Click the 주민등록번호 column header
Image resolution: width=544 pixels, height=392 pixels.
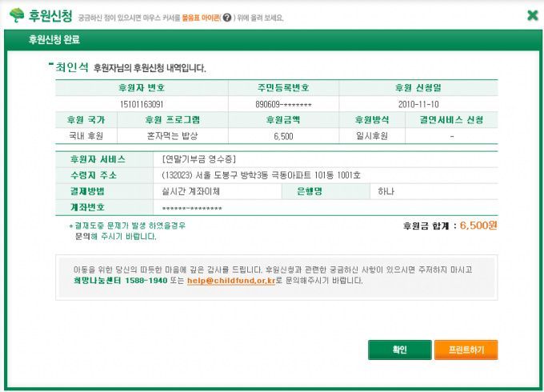coord(283,88)
